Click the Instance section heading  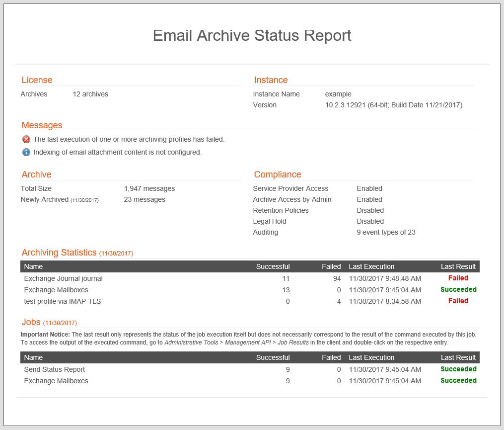pos(271,80)
